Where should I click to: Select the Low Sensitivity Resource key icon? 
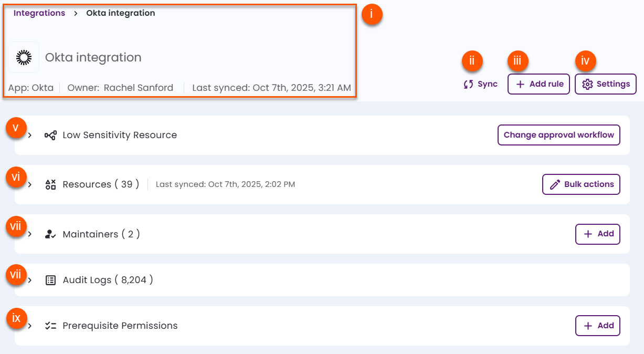(x=50, y=135)
